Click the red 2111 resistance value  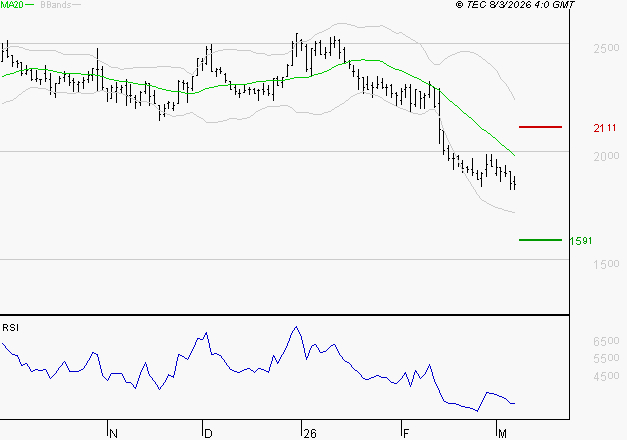tap(605, 128)
